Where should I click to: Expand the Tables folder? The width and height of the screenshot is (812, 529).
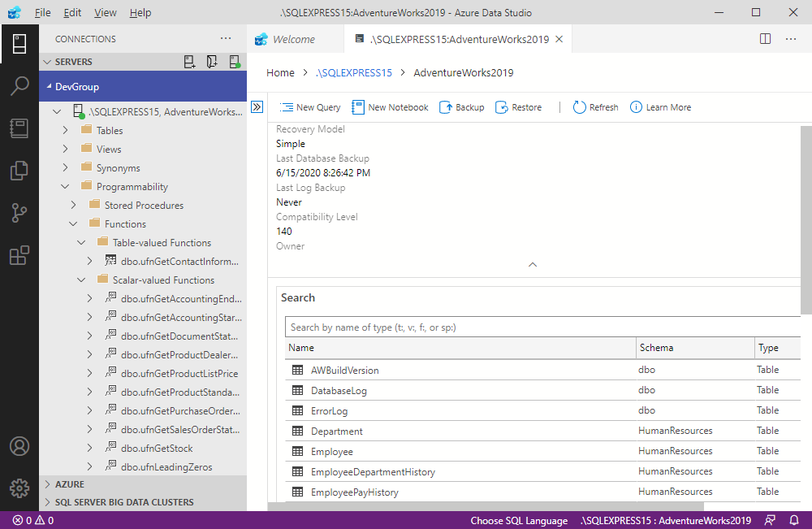[x=65, y=130]
